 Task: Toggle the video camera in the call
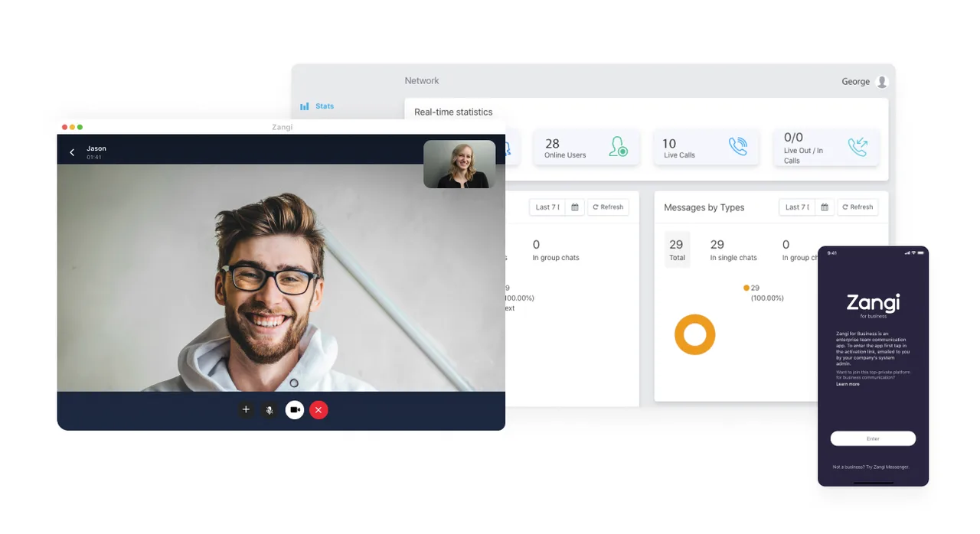tap(295, 410)
